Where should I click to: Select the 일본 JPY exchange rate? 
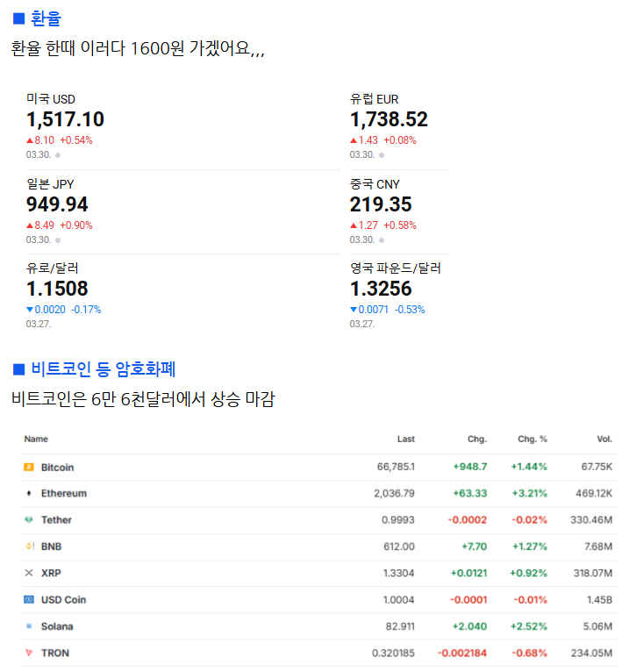[x=57, y=204]
